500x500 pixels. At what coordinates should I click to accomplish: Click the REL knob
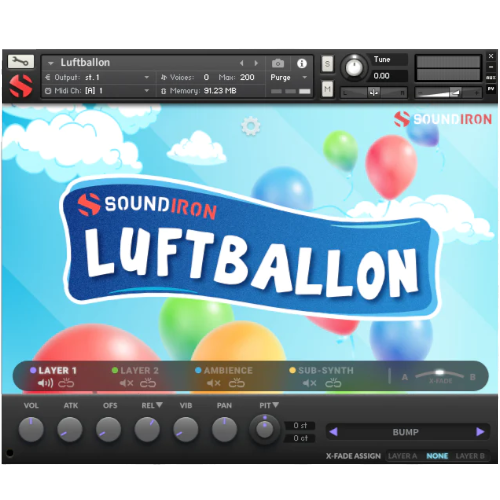[x=147, y=429]
